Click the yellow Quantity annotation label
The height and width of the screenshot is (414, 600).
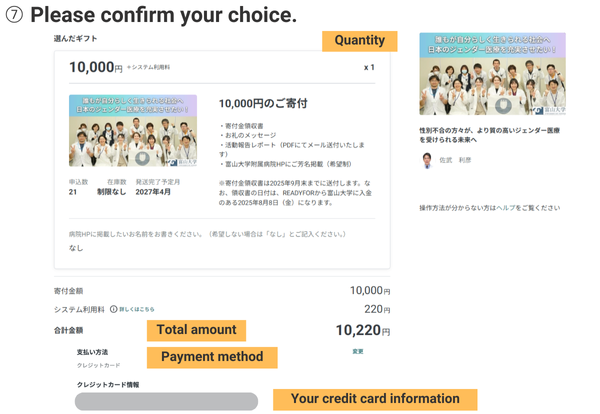[359, 41]
